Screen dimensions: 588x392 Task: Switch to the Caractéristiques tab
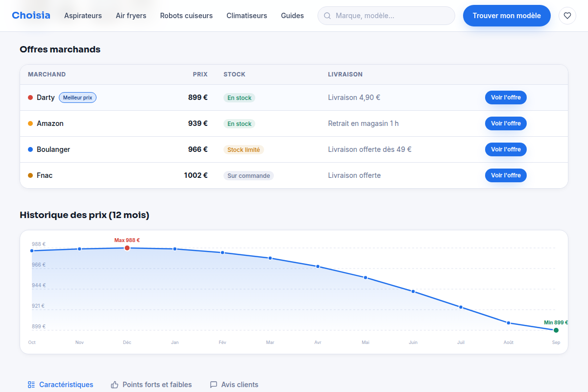coord(60,385)
